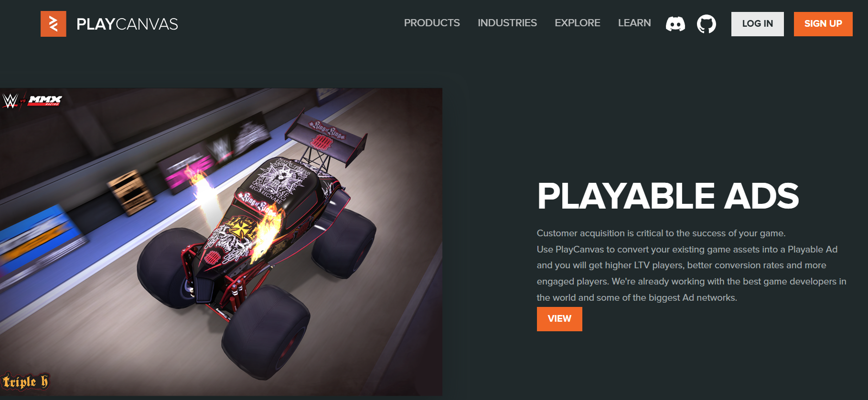
Task: Click the monster truck promo image
Action: pos(221,242)
